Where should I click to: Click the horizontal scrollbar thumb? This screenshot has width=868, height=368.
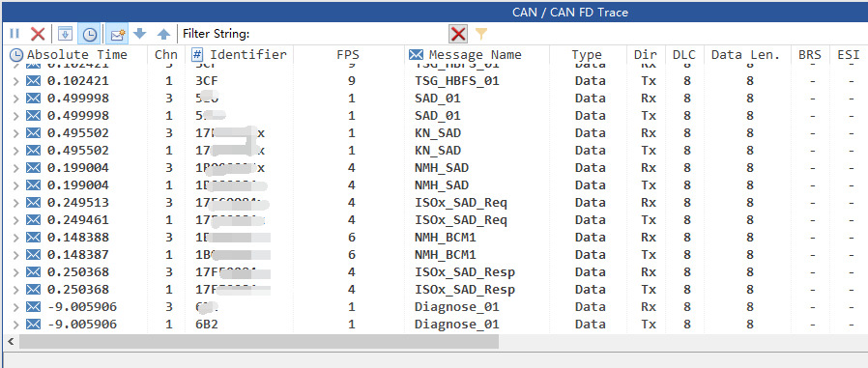tap(259, 342)
